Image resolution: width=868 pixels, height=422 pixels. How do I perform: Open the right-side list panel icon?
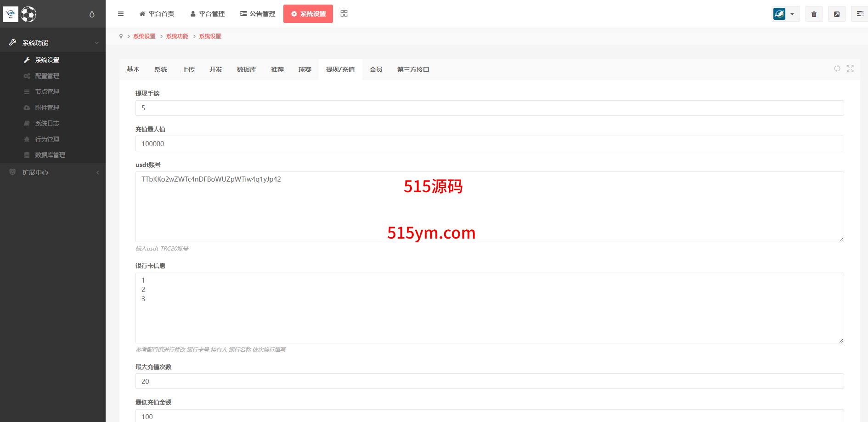tap(860, 14)
